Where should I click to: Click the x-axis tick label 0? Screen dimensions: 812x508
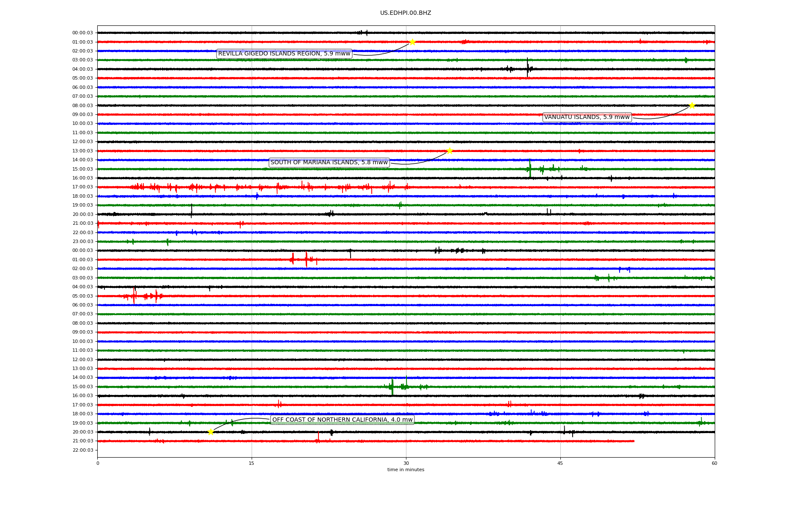[x=98, y=463]
